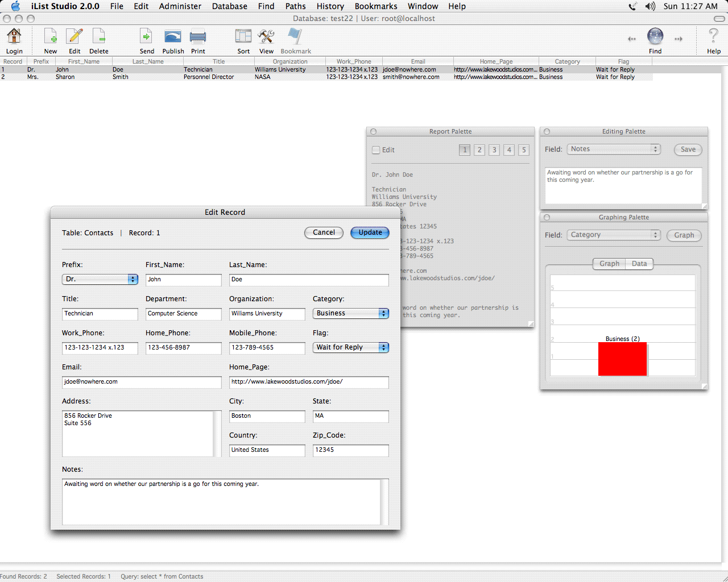The width and height of the screenshot is (728, 582).
Task: Click the Graph button beside Field dropdown
Action: (x=684, y=235)
